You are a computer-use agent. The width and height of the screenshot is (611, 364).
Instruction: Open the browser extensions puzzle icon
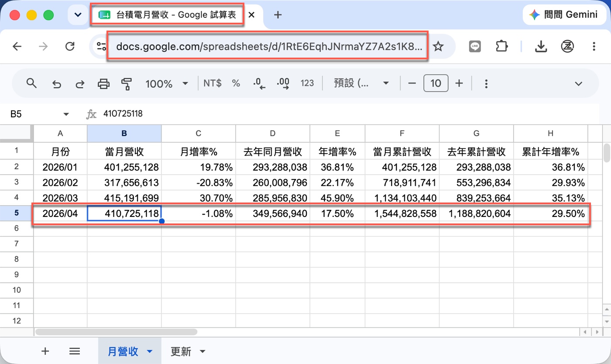point(502,47)
